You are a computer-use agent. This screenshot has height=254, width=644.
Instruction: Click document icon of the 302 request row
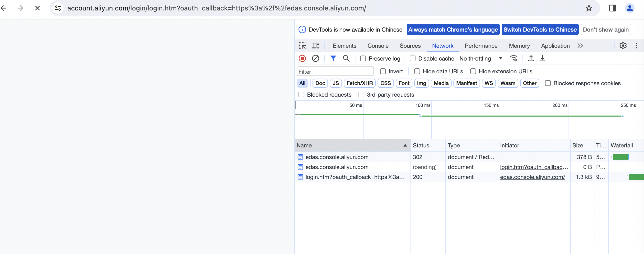click(x=300, y=157)
